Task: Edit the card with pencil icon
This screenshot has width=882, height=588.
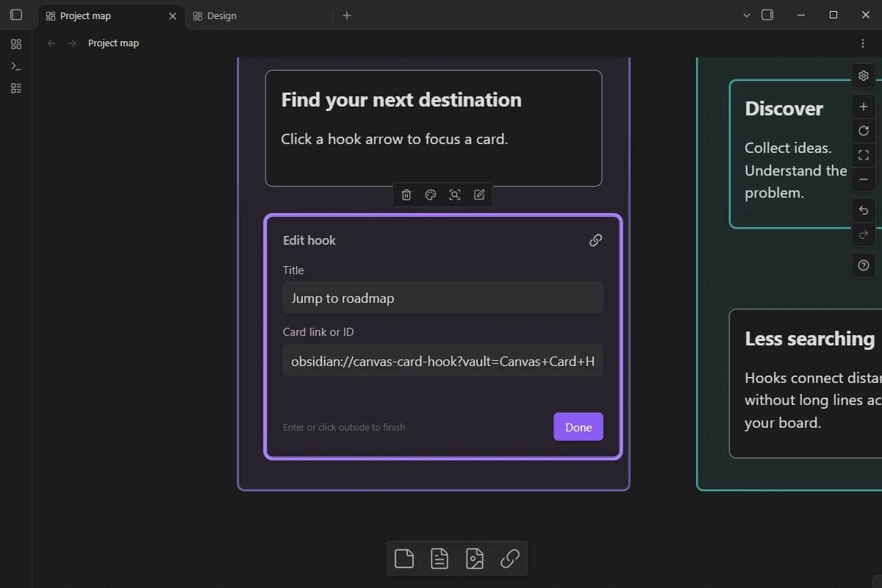Action: click(x=479, y=195)
